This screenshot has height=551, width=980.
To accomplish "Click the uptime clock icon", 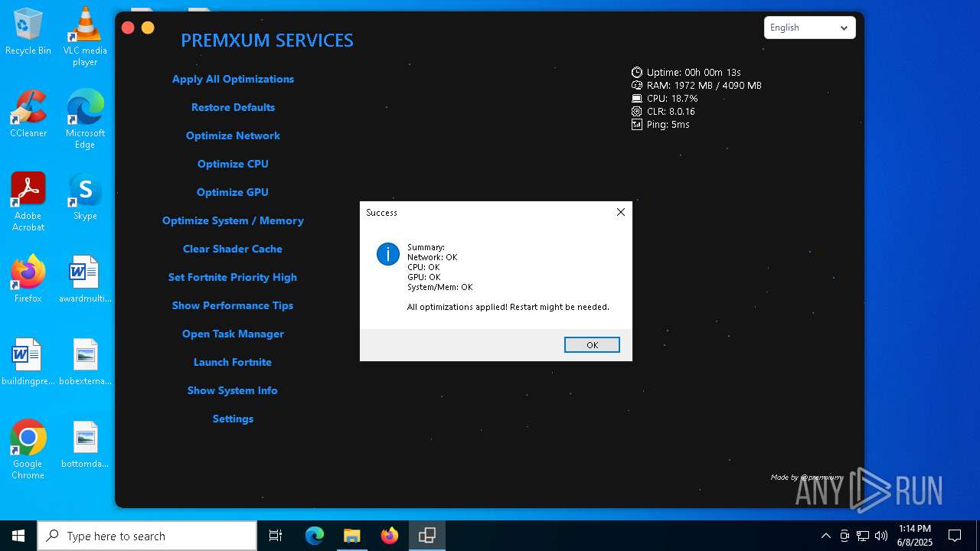I will point(636,72).
